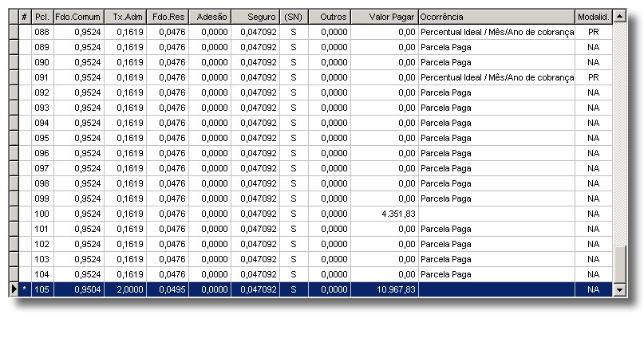This screenshot has width=644, height=338.
Task: Click the Pcl. column header
Action: [42, 17]
